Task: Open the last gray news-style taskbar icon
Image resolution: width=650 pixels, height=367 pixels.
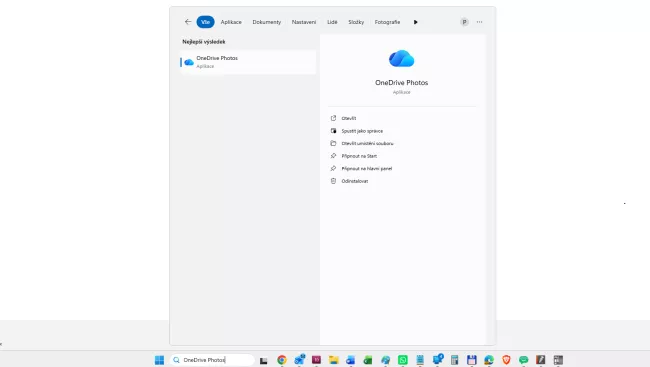Action: pyautogui.click(x=558, y=360)
